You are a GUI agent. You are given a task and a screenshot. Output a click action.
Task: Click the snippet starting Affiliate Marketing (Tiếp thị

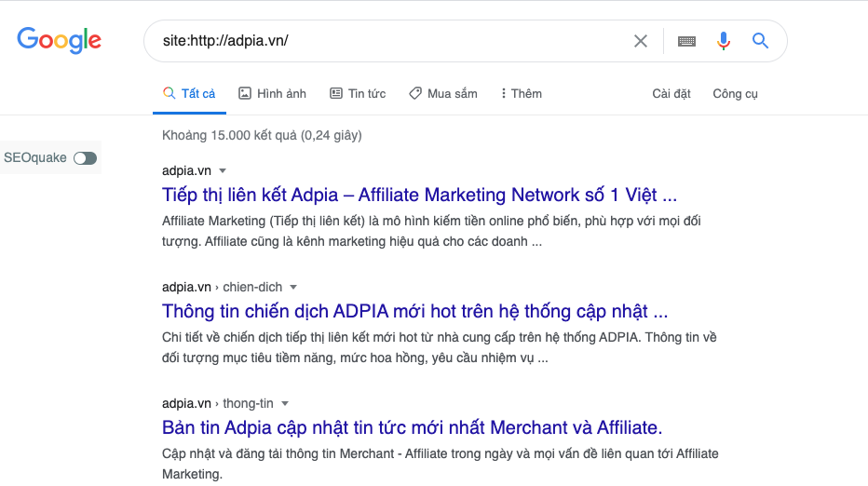coord(431,231)
